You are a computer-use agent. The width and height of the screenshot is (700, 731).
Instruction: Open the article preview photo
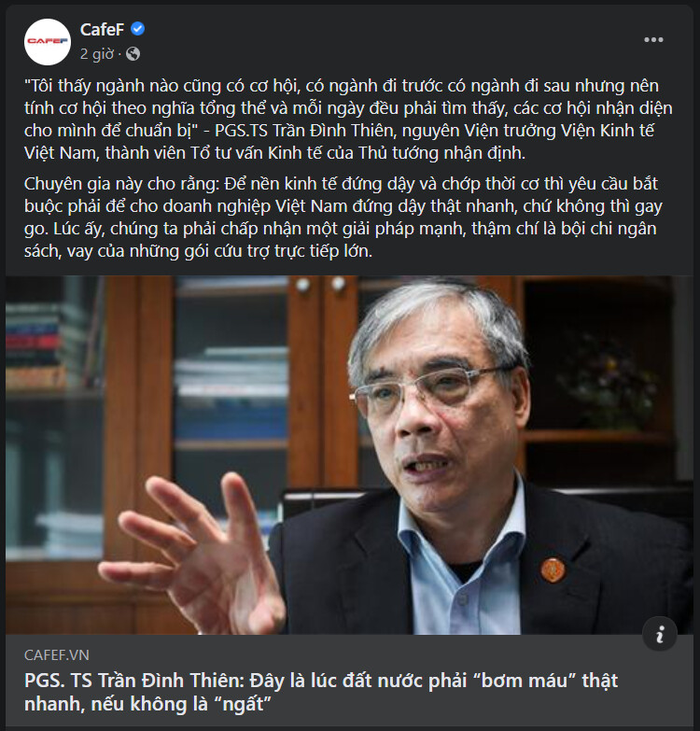click(x=350, y=455)
